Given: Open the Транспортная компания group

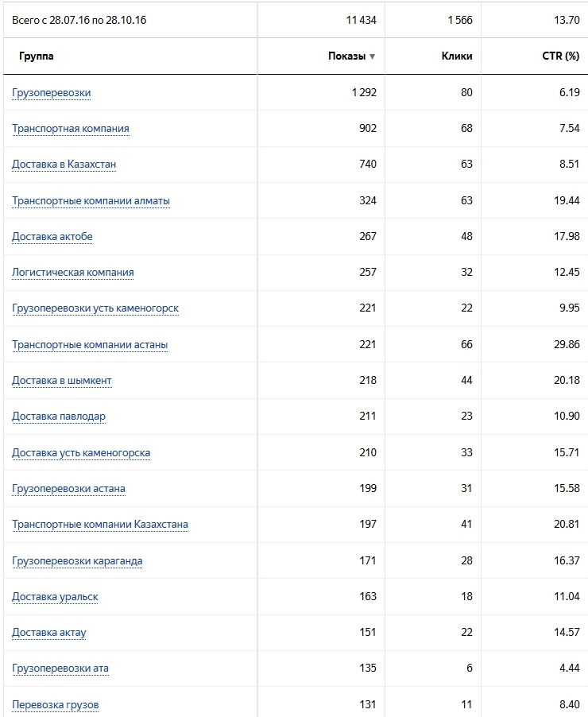Looking at the screenshot, I should 71,129.
